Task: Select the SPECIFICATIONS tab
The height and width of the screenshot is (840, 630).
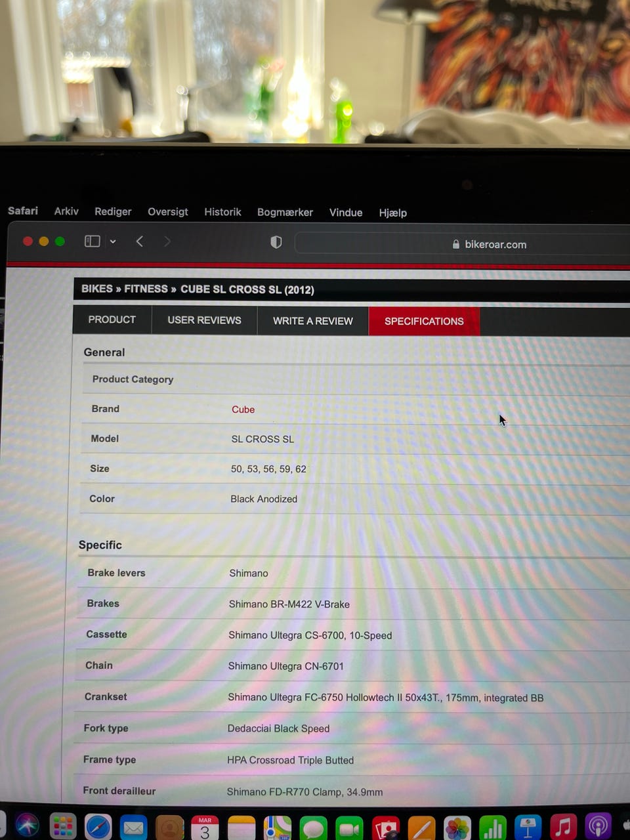Action: point(424,321)
